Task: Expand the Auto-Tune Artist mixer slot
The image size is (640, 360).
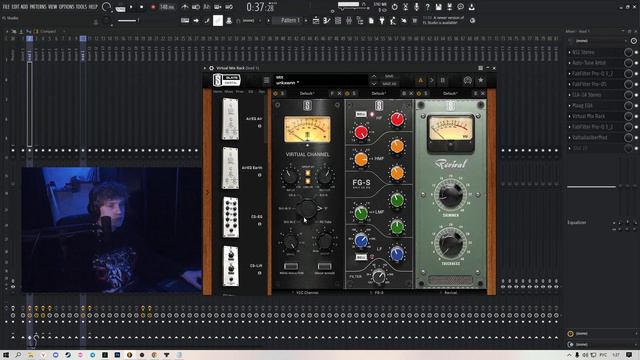Action: click(569, 63)
